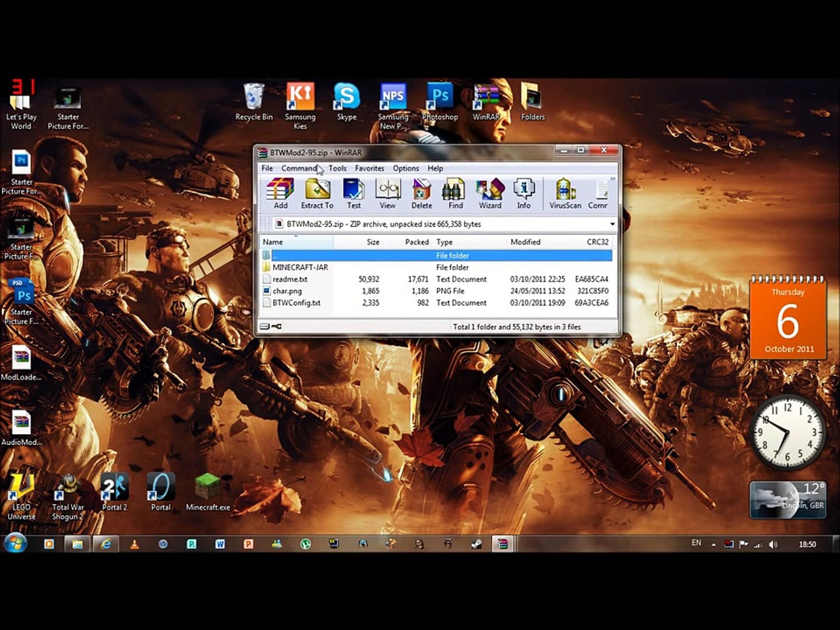This screenshot has height=630, width=840.
Task: Click the analog clock gadget
Action: (787, 432)
